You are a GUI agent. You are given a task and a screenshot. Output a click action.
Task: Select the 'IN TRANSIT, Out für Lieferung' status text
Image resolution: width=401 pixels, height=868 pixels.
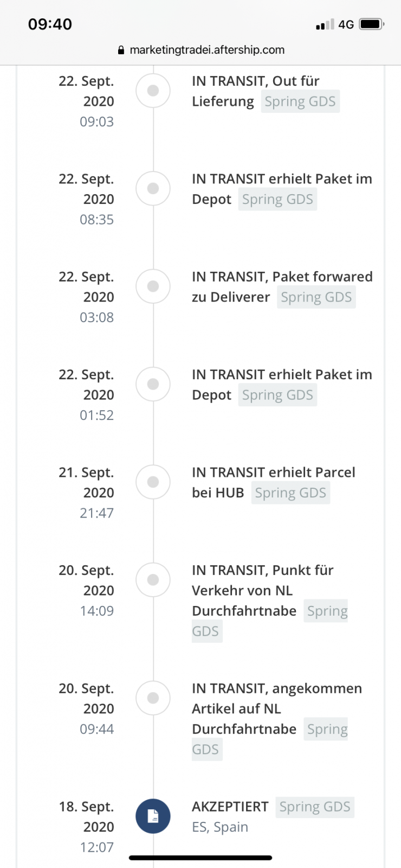(256, 91)
